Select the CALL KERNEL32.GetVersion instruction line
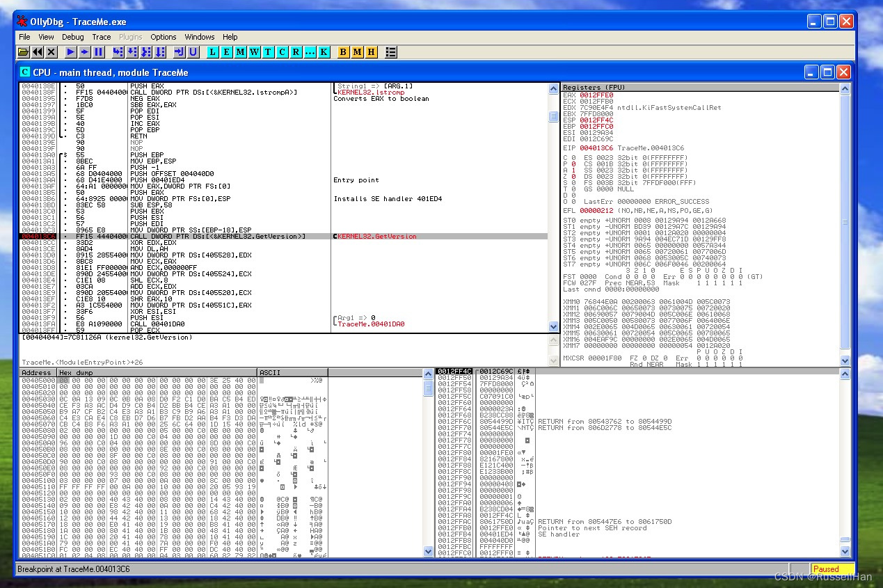 pos(218,237)
